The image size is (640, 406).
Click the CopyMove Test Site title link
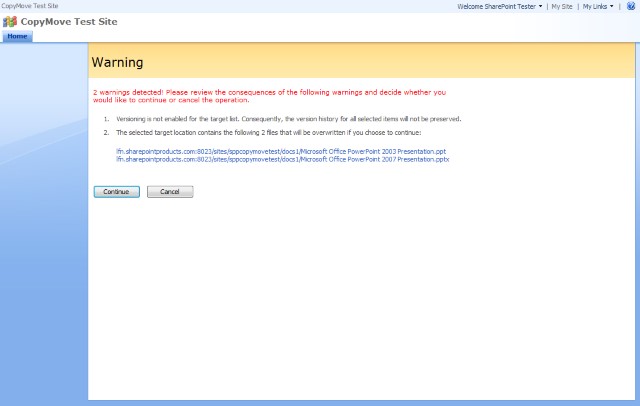click(69, 22)
